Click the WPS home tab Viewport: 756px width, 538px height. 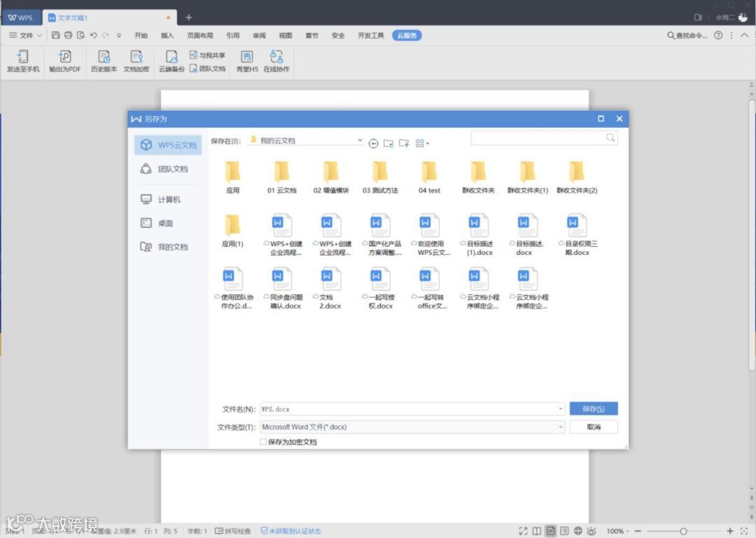(21, 17)
